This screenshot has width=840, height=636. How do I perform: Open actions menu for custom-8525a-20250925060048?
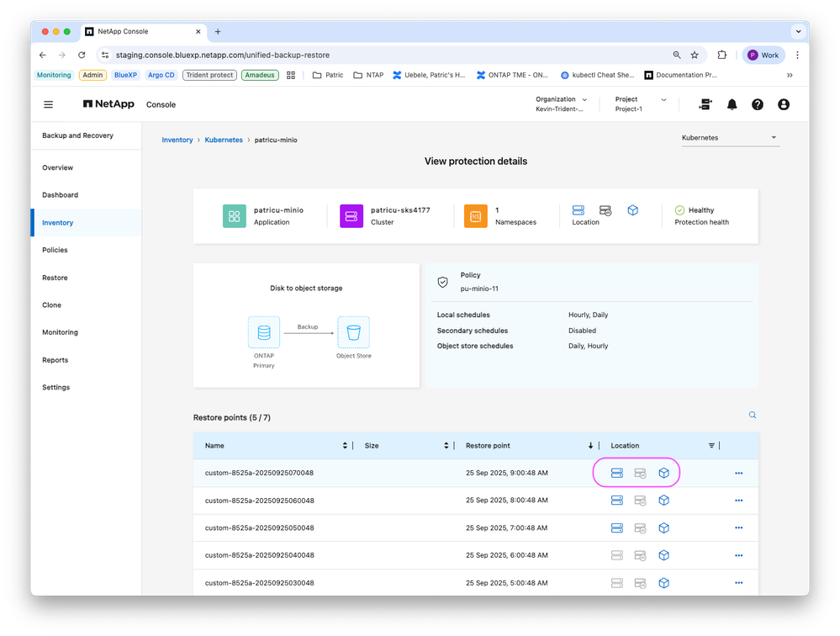(x=739, y=501)
